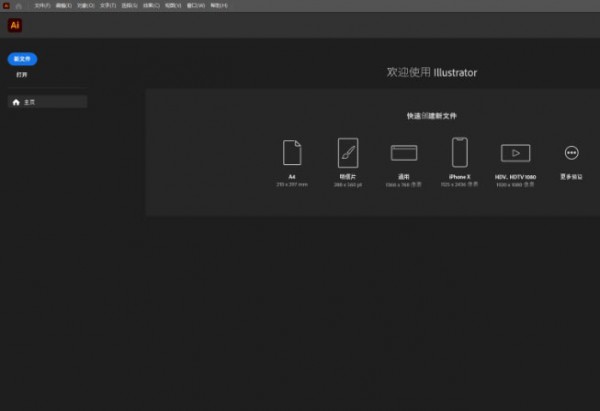Click the small home icon in menu bar

[18, 6]
